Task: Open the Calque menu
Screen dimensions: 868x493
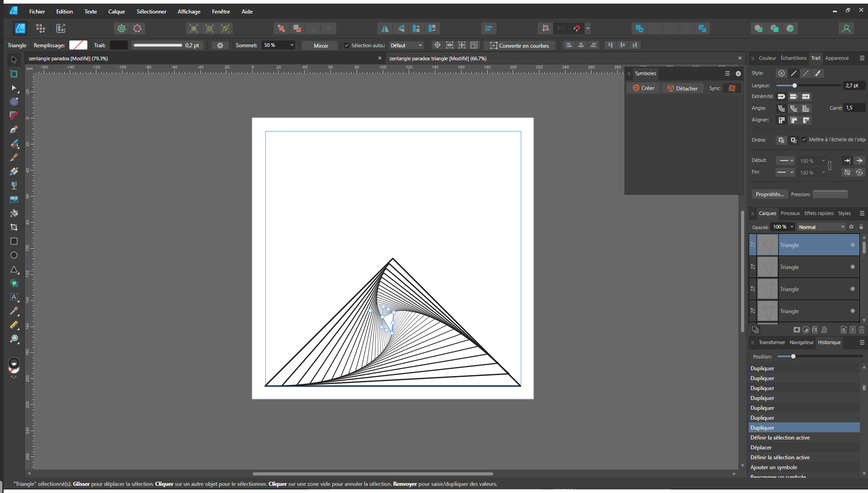Action: click(116, 12)
